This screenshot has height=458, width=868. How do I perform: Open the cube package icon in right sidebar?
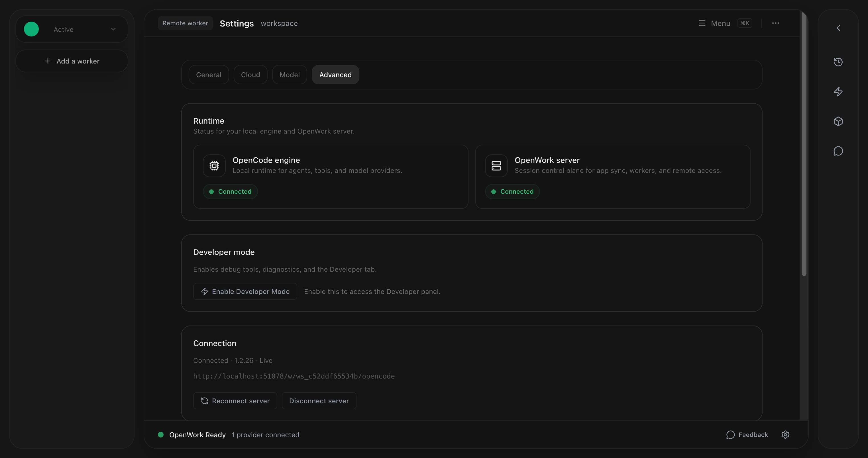click(838, 121)
